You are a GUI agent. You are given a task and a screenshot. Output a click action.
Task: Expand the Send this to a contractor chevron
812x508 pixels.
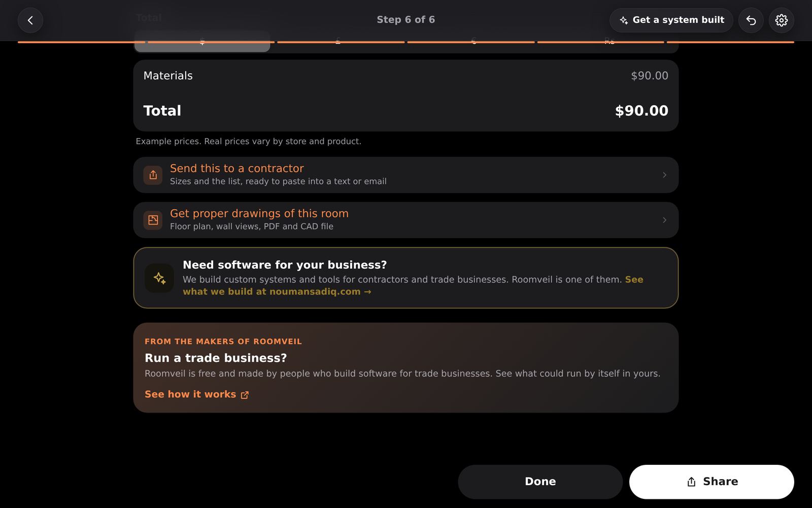tap(664, 175)
